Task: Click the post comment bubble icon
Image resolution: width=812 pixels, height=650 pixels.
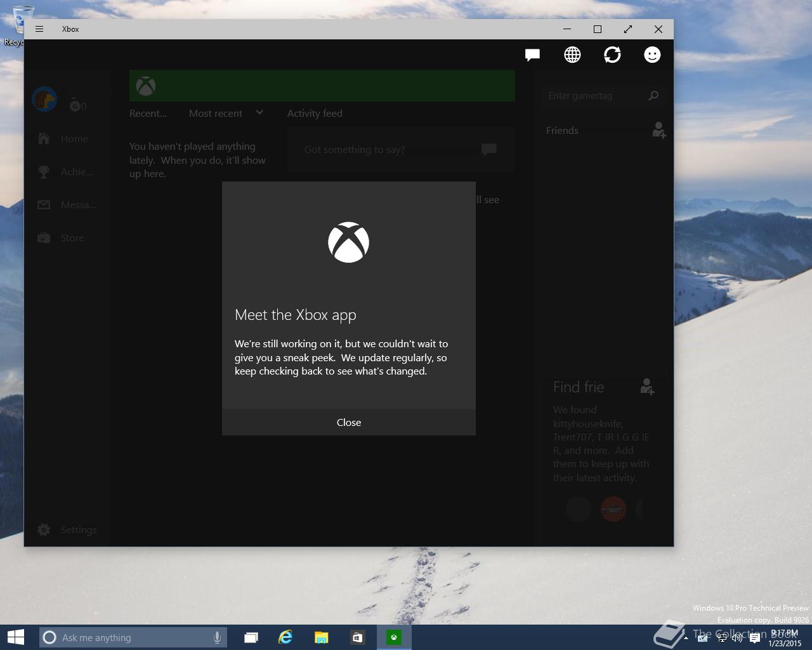Action: pos(488,149)
